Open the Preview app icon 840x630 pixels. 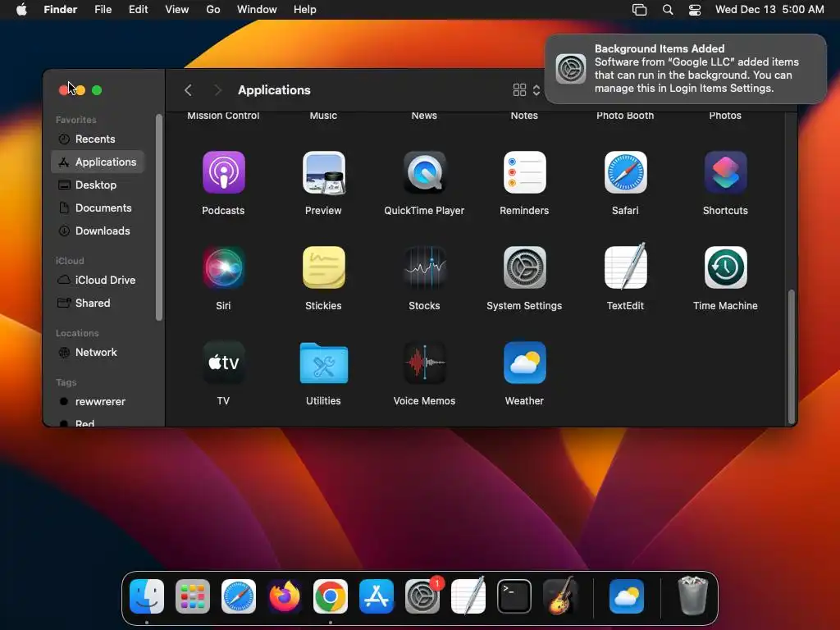click(323, 172)
